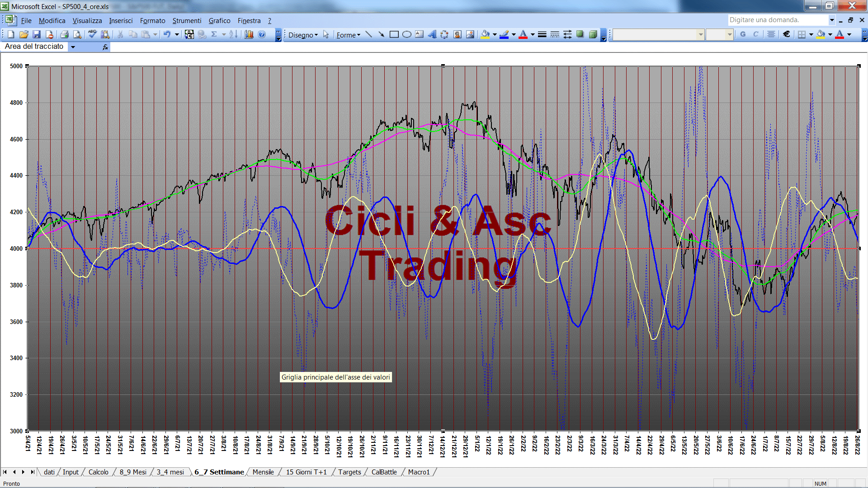
Task: Toggle Bold (G) formatting
Action: tap(743, 34)
